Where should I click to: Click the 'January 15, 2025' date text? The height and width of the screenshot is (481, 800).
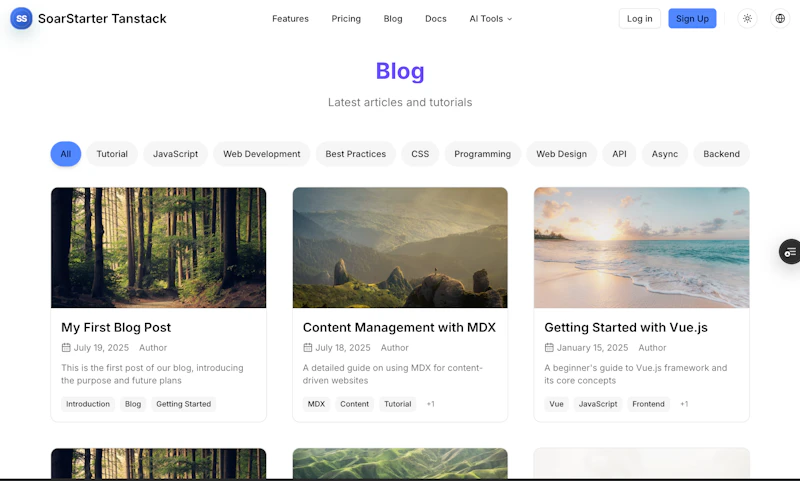point(592,347)
